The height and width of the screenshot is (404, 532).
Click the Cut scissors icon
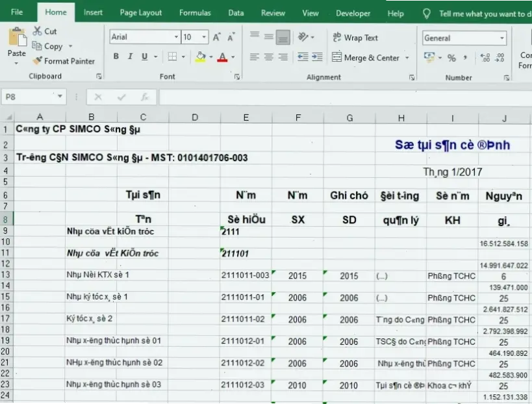(37, 31)
